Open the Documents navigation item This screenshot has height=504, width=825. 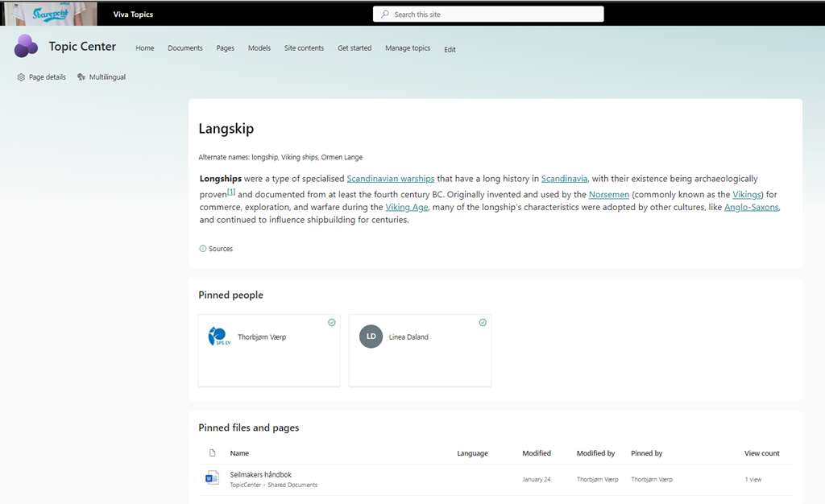coord(185,48)
